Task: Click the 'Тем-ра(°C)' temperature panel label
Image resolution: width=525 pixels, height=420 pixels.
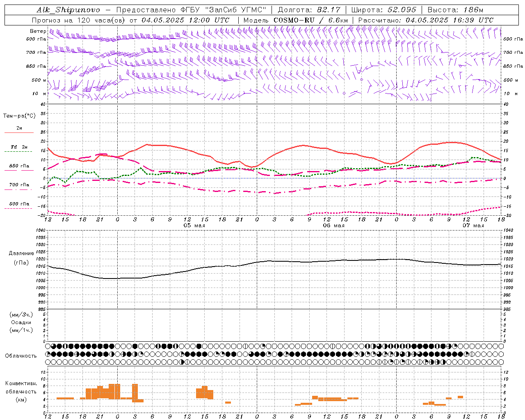Action: tap(19, 116)
